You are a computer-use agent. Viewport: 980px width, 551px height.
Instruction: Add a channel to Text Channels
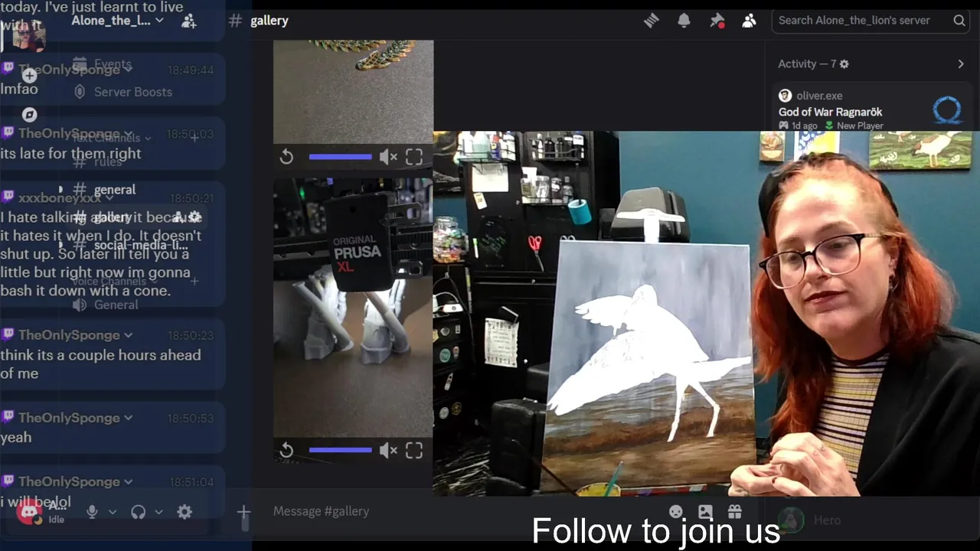click(x=194, y=138)
